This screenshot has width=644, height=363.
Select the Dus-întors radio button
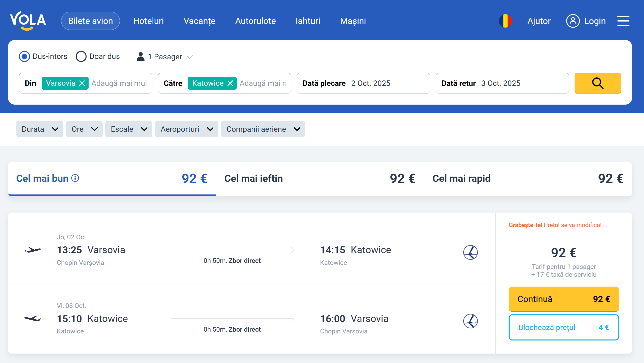click(x=25, y=57)
